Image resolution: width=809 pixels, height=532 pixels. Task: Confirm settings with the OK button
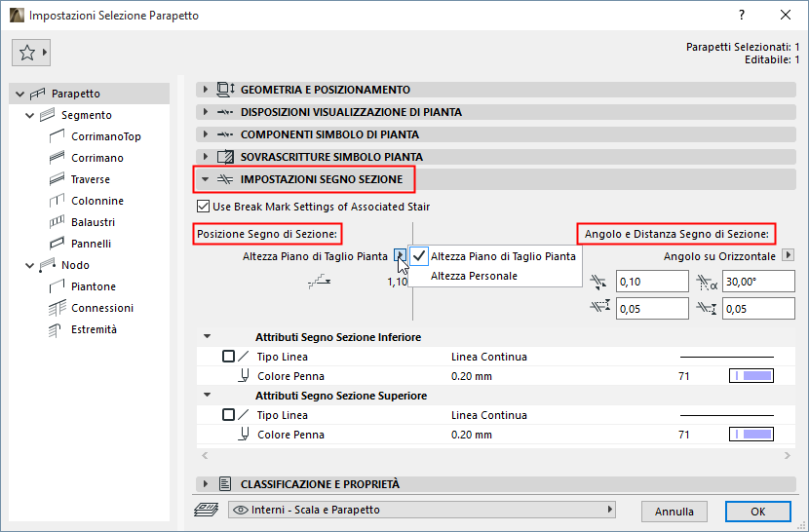(x=758, y=512)
